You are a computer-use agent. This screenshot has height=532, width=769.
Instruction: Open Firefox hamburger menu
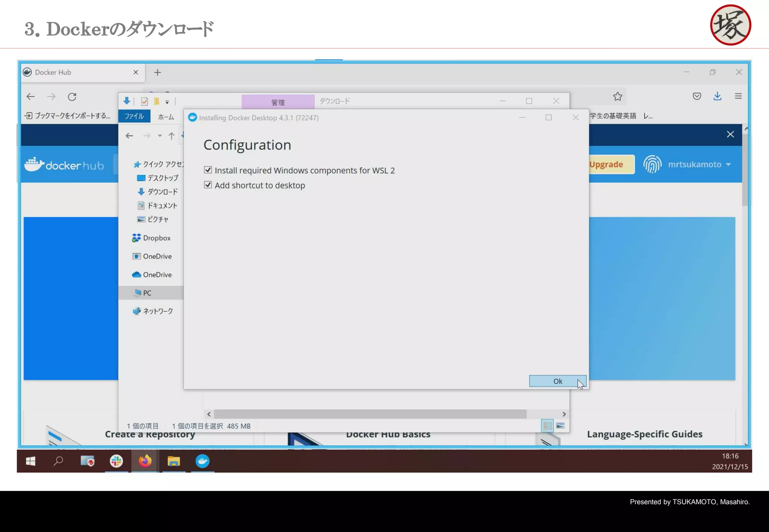(738, 96)
